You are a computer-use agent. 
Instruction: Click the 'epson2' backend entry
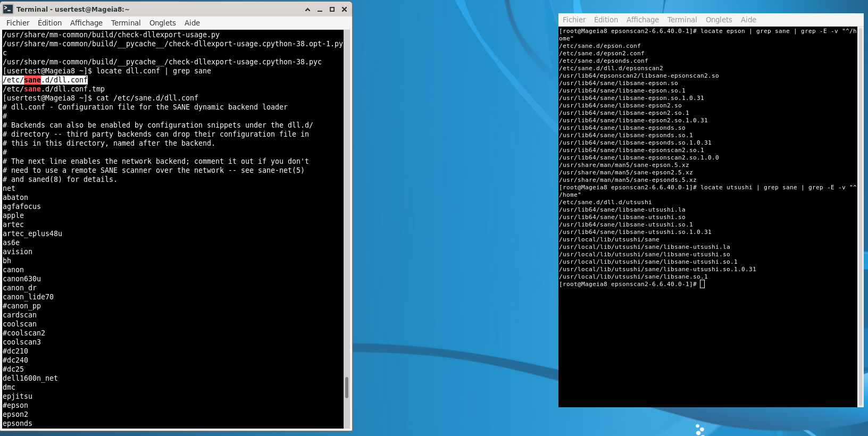point(15,414)
